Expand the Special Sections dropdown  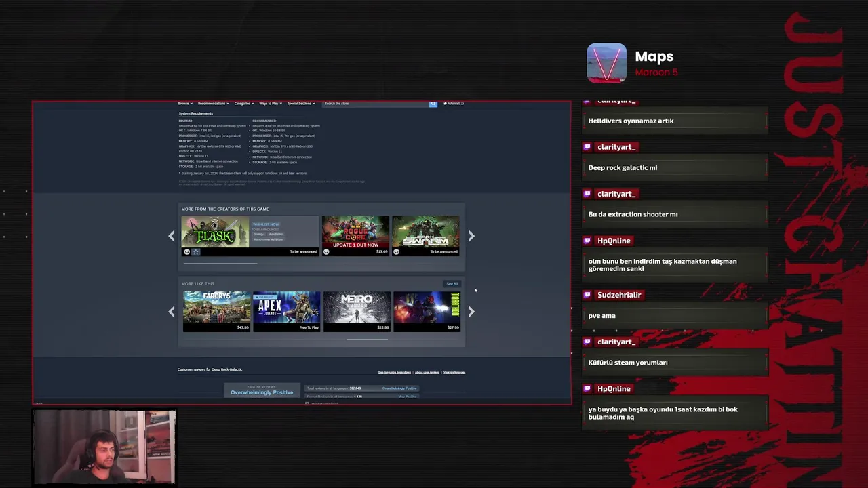[301, 104]
